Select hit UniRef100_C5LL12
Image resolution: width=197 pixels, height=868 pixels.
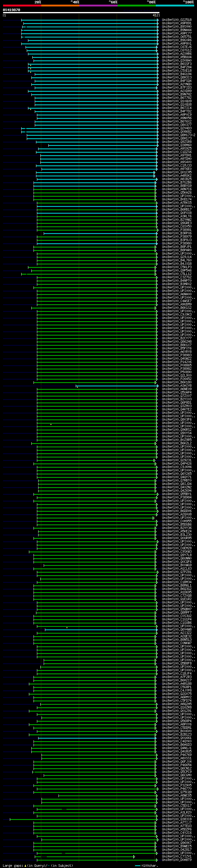coord(177,274)
